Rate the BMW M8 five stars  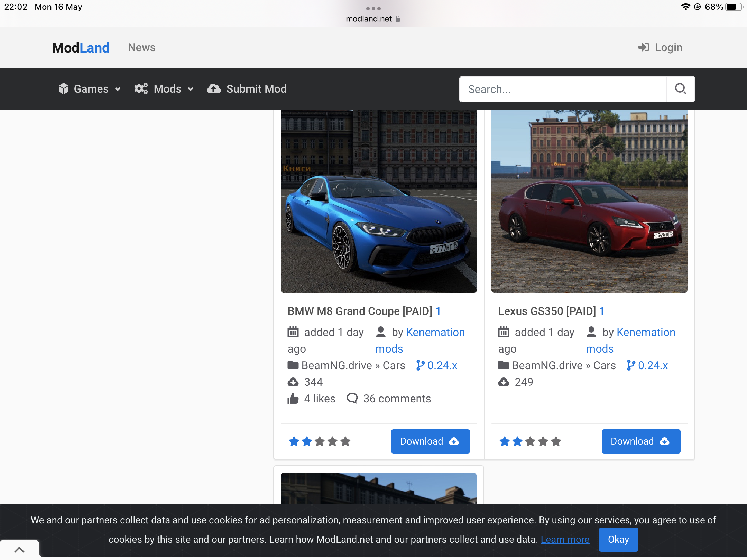(345, 441)
